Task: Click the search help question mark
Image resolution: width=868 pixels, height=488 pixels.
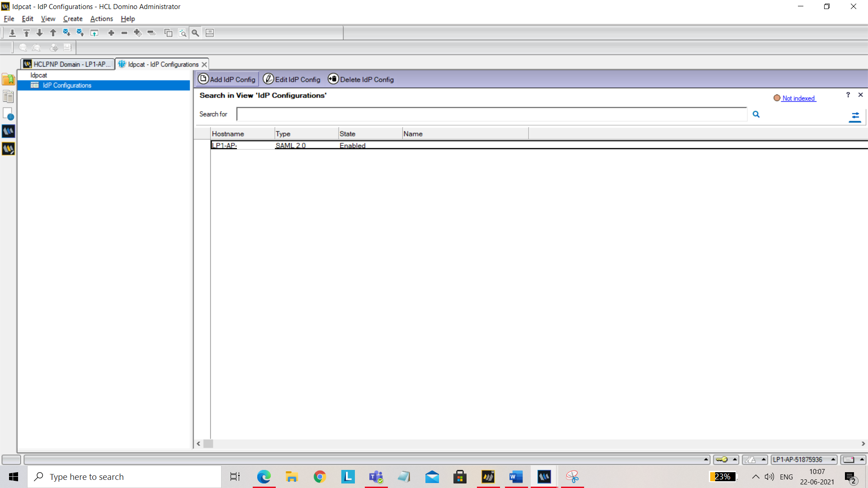Action: click(848, 94)
